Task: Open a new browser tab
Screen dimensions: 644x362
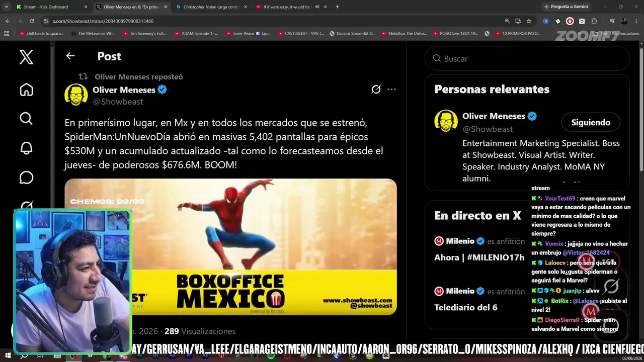Action: [337, 7]
